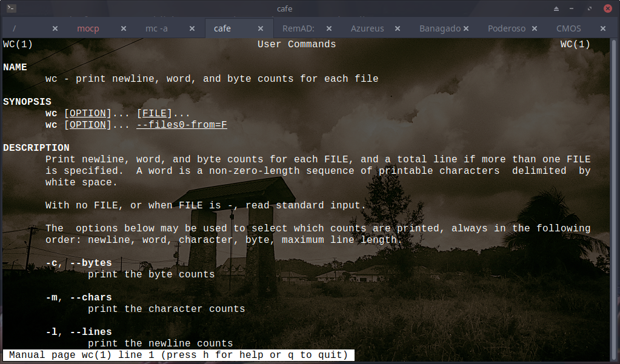Click the keep-above arrow icon in title bar
Screen dimensions: 620x364
(556, 8)
